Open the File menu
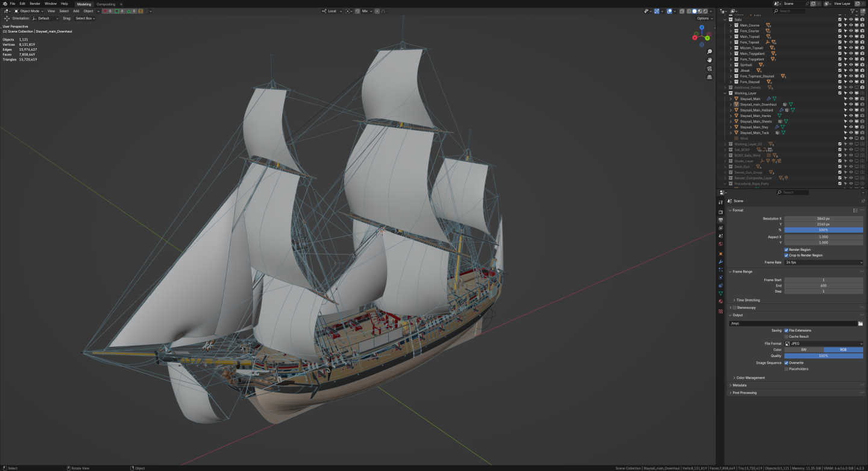The image size is (868, 471). click(x=13, y=4)
